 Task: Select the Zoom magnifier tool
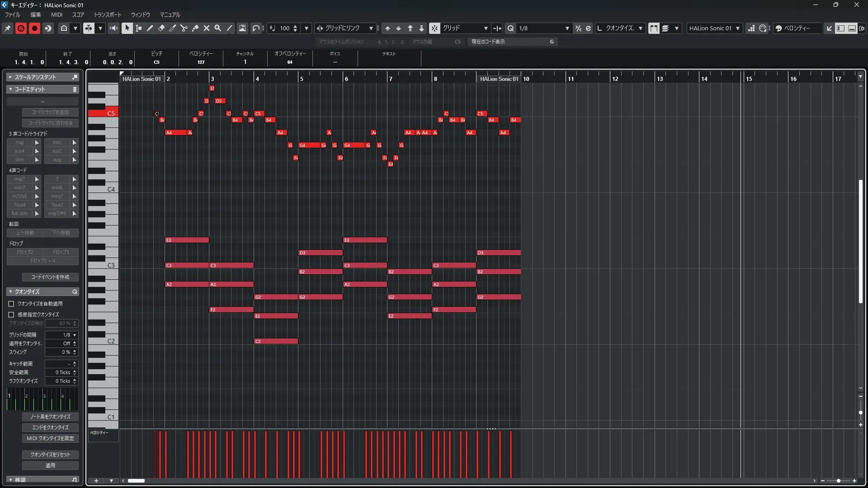pyautogui.click(x=218, y=28)
